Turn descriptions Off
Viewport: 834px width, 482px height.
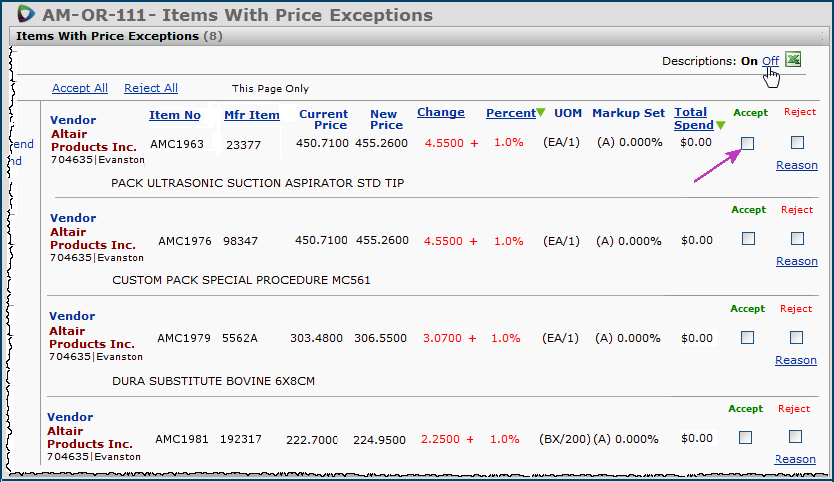pyautogui.click(x=770, y=61)
